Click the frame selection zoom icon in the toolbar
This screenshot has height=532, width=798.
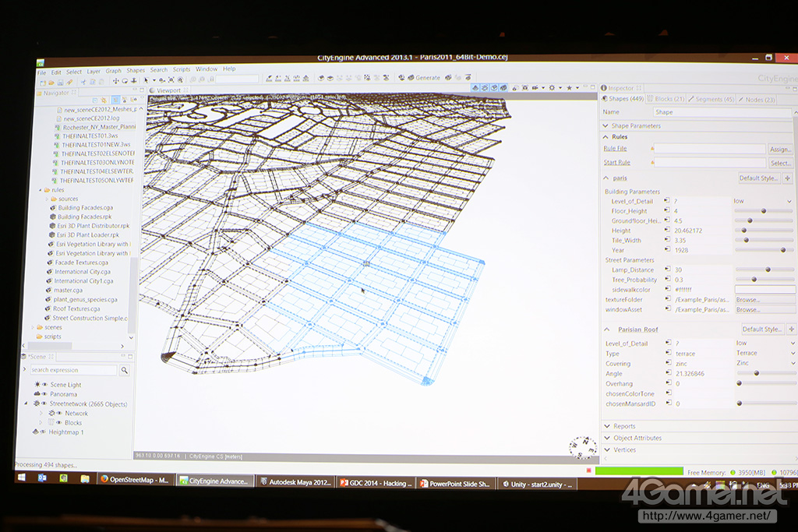171,80
